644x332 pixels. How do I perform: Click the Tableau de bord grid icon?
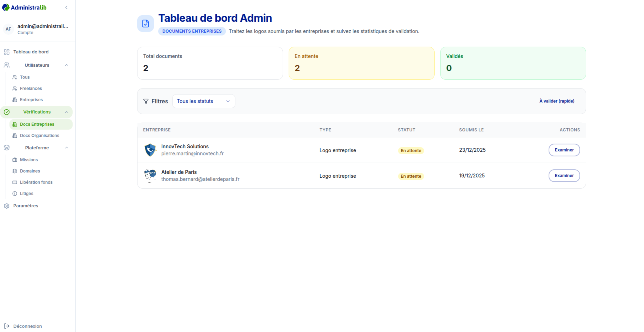[7, 52]
